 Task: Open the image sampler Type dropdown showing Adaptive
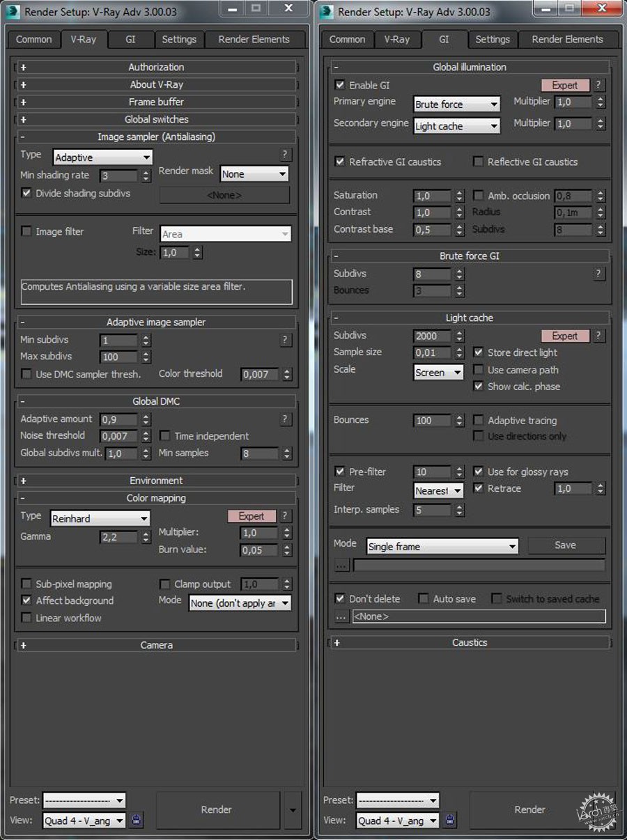(x=102, y=157)
